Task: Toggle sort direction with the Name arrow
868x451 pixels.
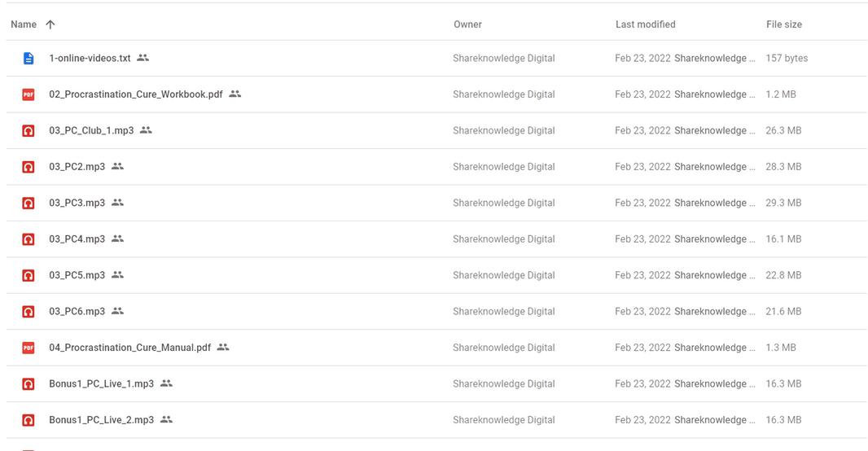Action: (50, 24)
